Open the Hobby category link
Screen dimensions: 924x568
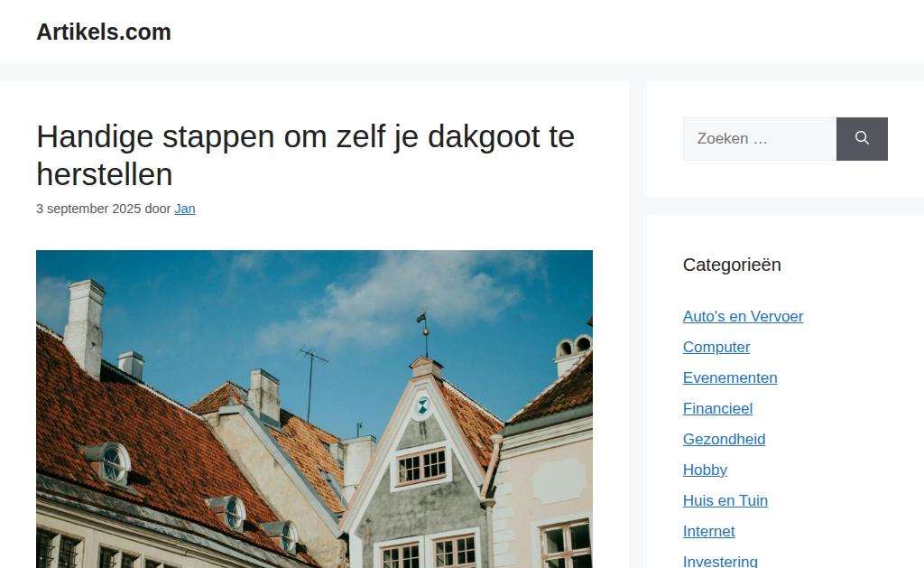(x=705, y=470)
